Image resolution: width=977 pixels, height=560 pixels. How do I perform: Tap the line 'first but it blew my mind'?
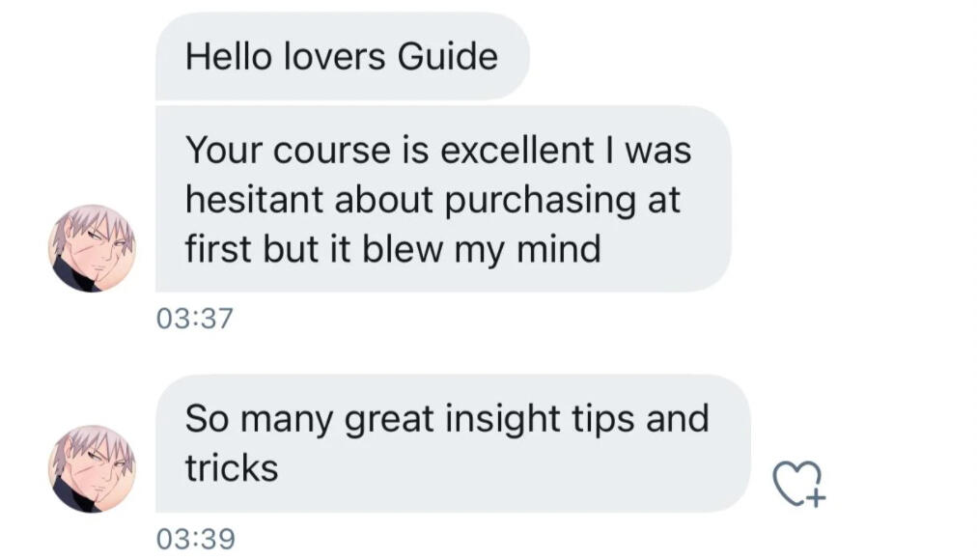click(393, 249)
